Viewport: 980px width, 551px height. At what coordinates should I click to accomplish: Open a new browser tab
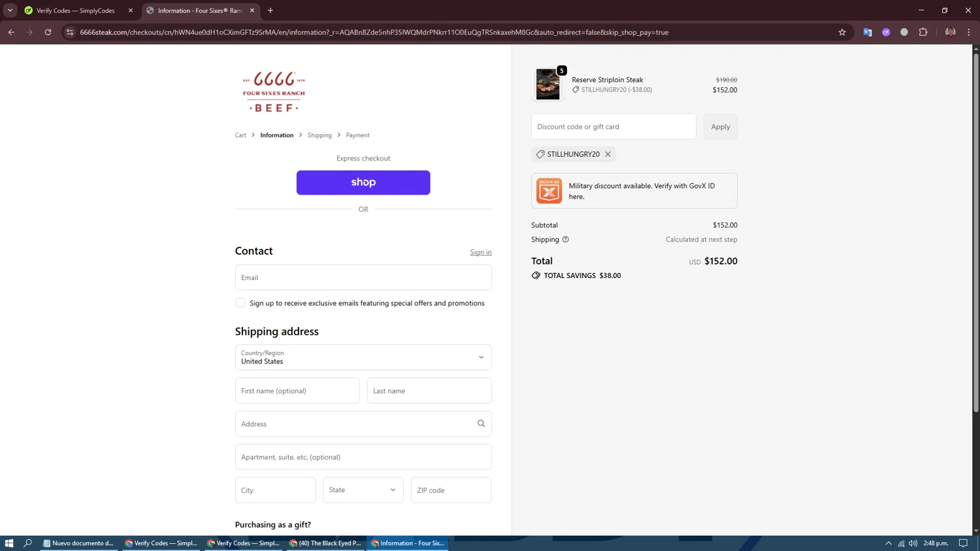click(270, 10)
